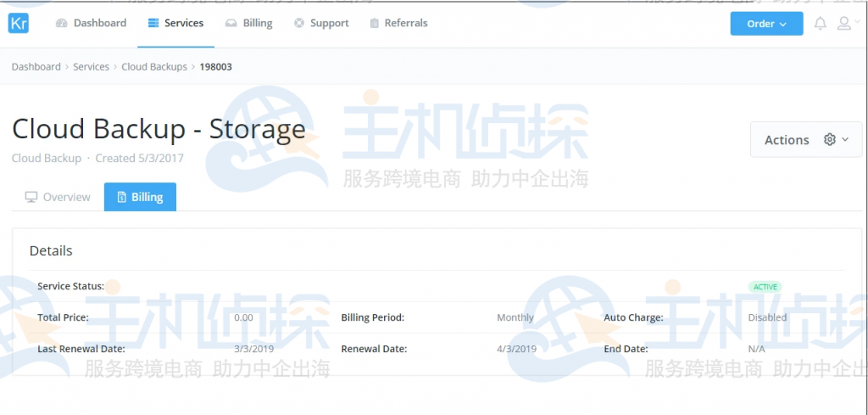
Task: Open the user account profile icon
Action: (844, 24)
